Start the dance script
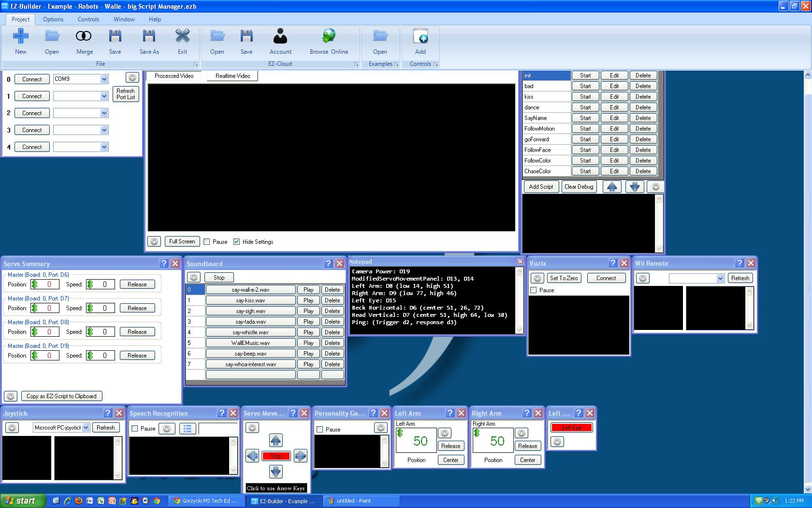The width and height of the screenshot is (812, 508). point(585,107)
